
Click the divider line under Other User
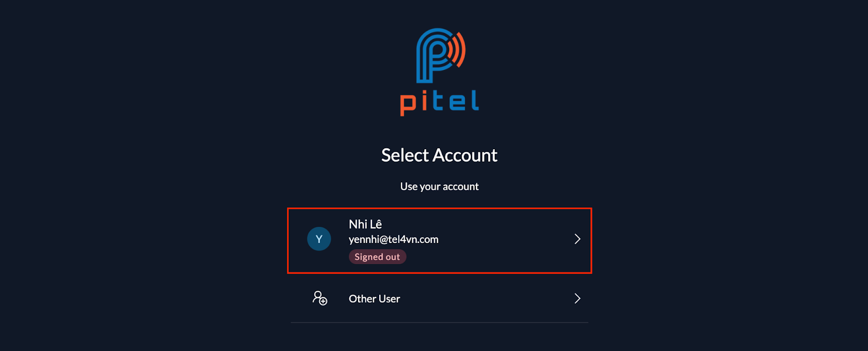439,323
